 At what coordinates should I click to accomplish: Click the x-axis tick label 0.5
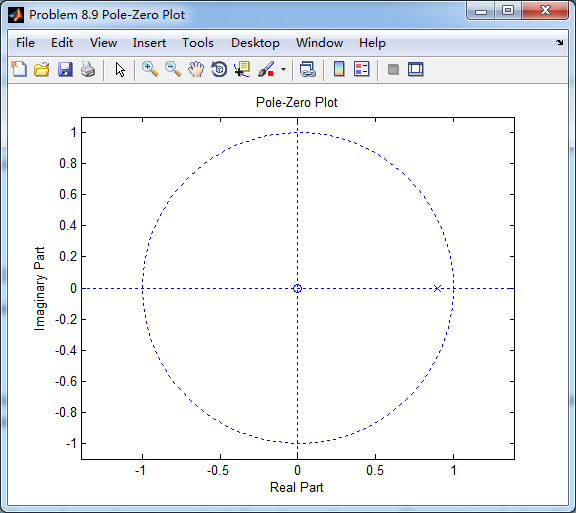375,470
